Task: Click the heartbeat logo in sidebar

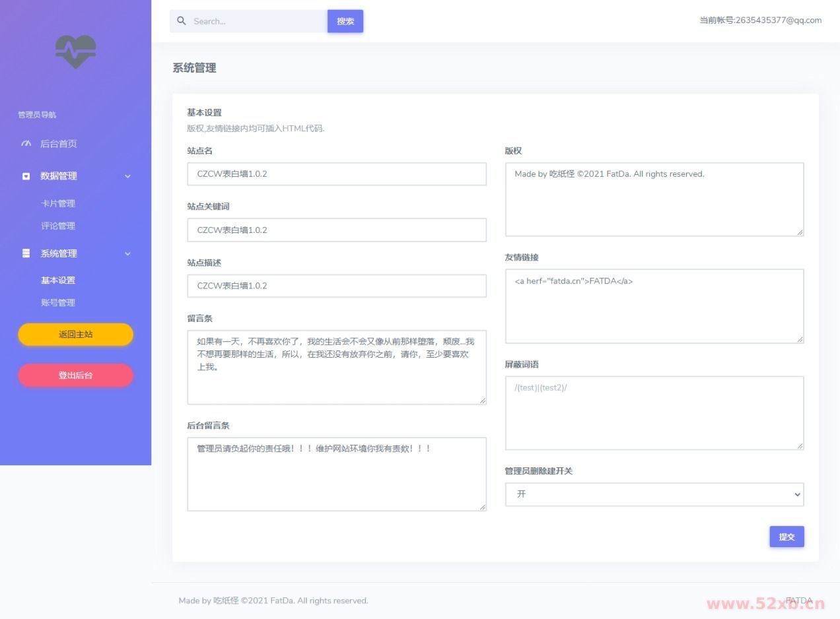Action: tap(75, 51)
